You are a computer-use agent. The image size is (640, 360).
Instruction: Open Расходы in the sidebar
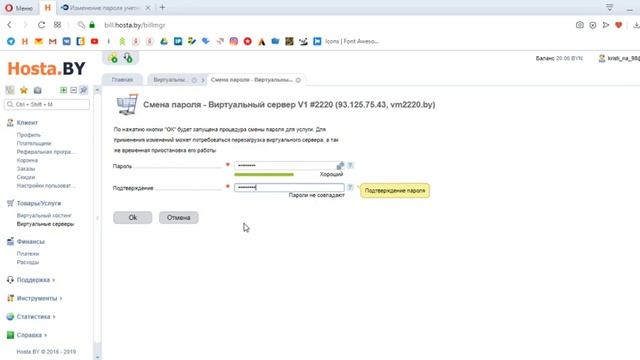(x=28, y=262)
